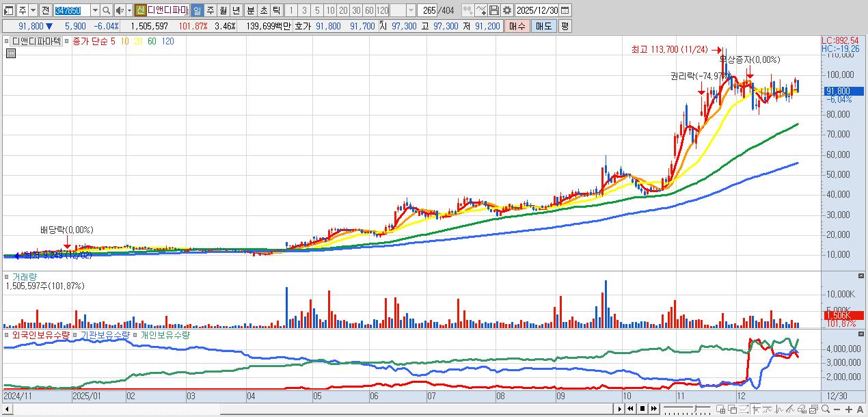Click the rewind button on bottom bar
This screenshot has width=868, height=417.
coord(631,409)
